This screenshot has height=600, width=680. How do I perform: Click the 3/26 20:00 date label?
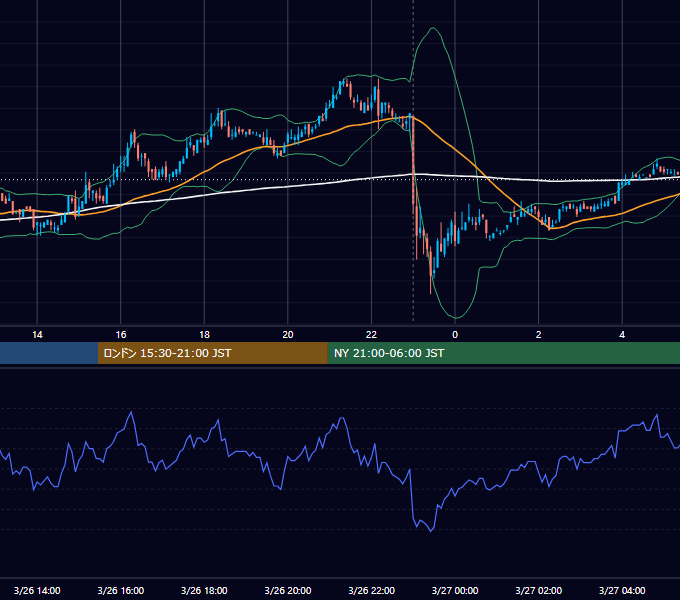point(288,590)
